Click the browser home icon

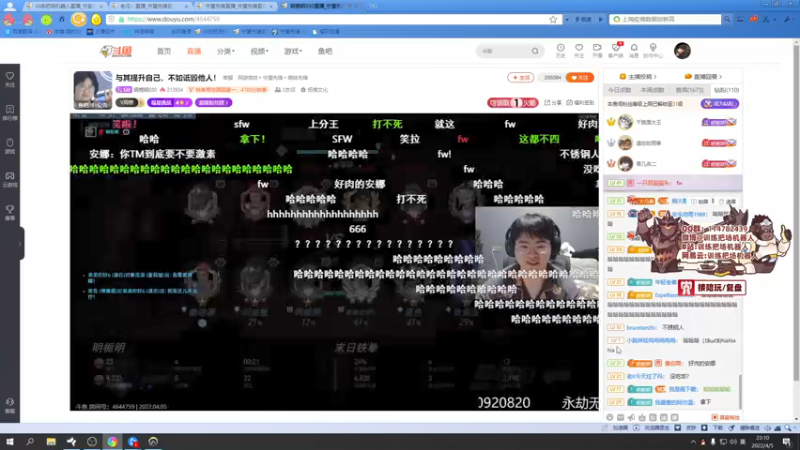[x=62, y=19]
